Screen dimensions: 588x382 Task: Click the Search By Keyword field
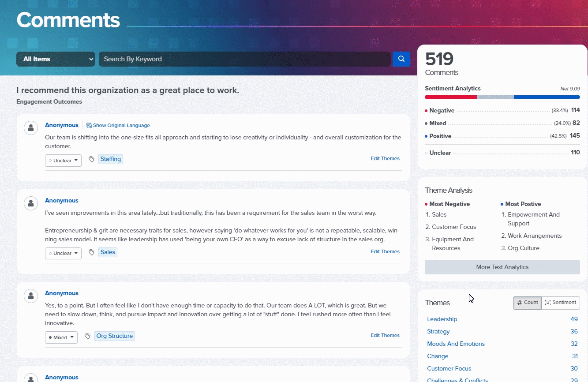[x=245, y=59]
